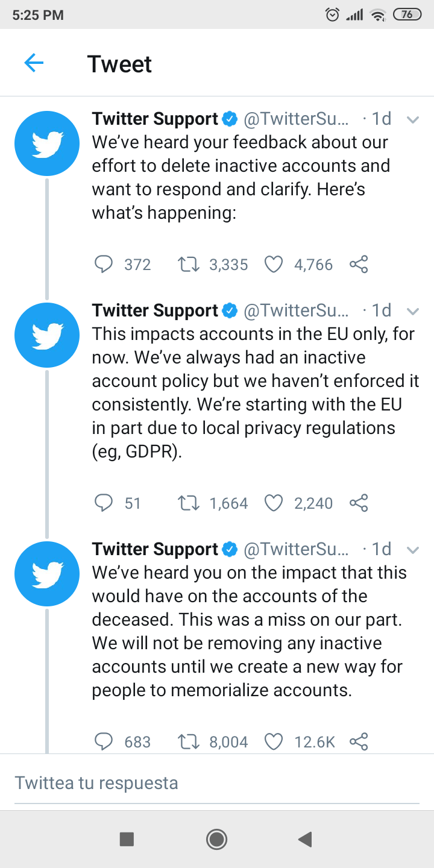Expand options chevron on the GDPR tweet
The width and height of the screenshot is (434, 868).
point(413,311)
